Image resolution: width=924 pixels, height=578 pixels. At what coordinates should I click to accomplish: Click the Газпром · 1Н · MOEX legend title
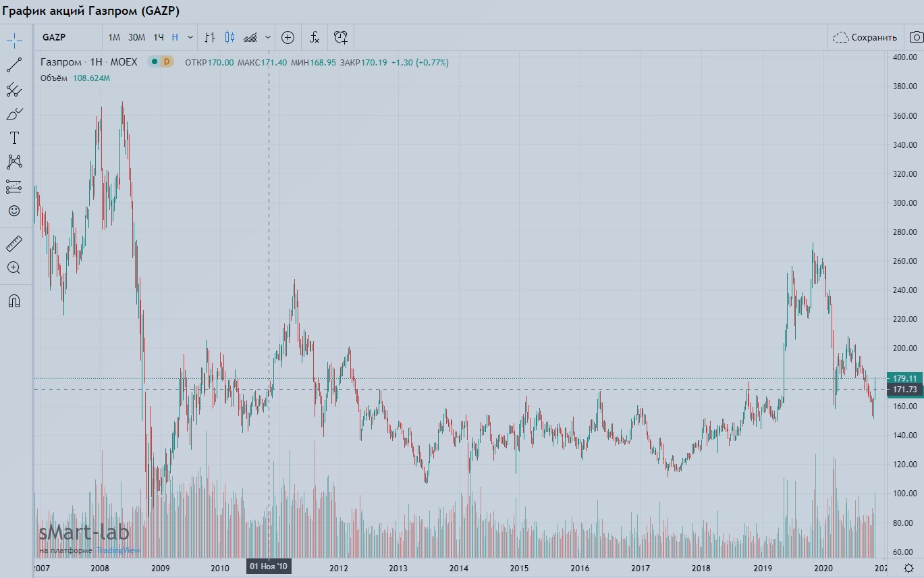click(x=88, y=62)
